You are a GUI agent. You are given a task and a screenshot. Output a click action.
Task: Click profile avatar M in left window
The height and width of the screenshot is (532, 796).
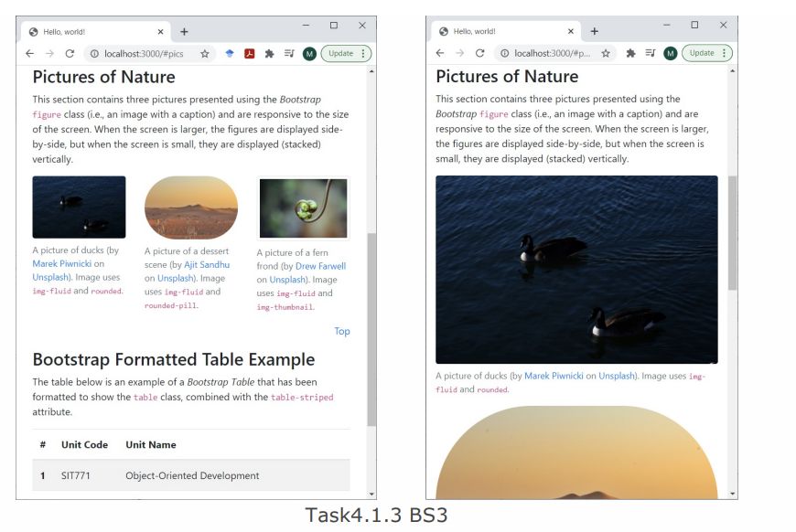(x=309, y=54)
